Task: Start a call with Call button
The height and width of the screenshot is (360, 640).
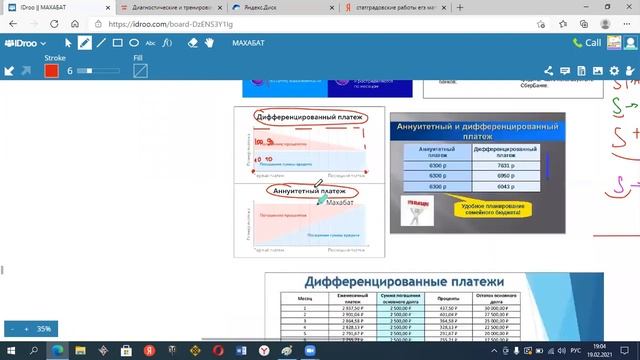Action: pos(587,43)
